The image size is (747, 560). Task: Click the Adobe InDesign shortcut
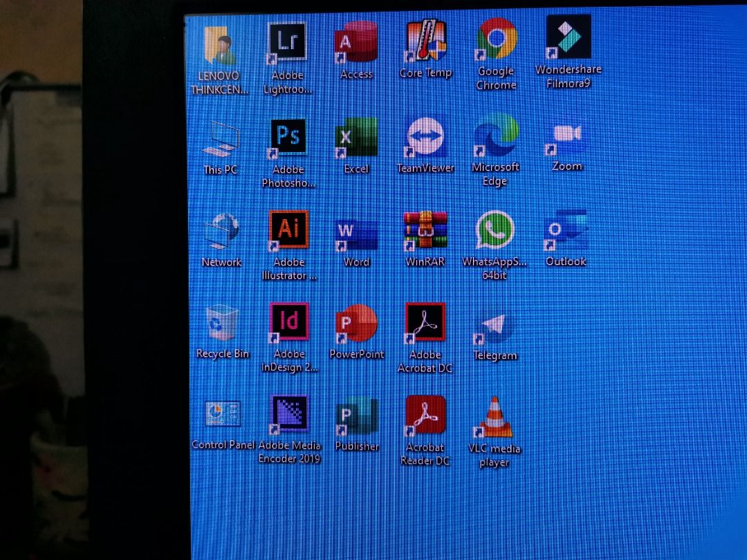289,322
